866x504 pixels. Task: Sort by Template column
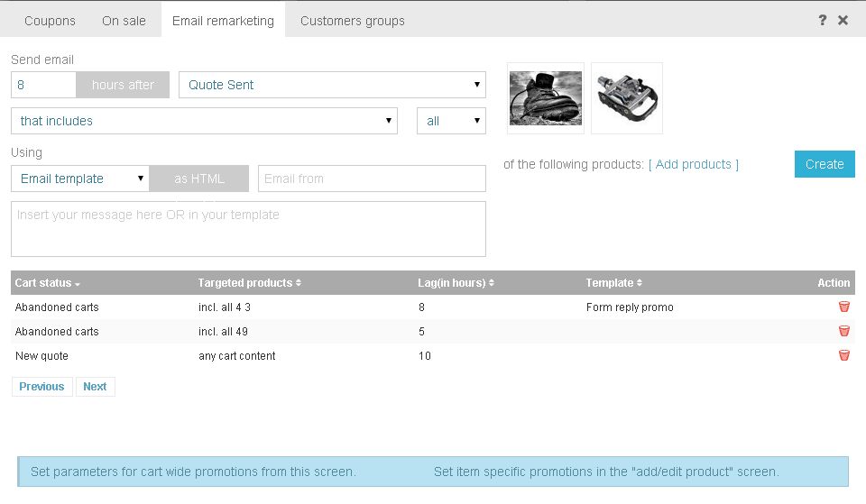point(613,283)
